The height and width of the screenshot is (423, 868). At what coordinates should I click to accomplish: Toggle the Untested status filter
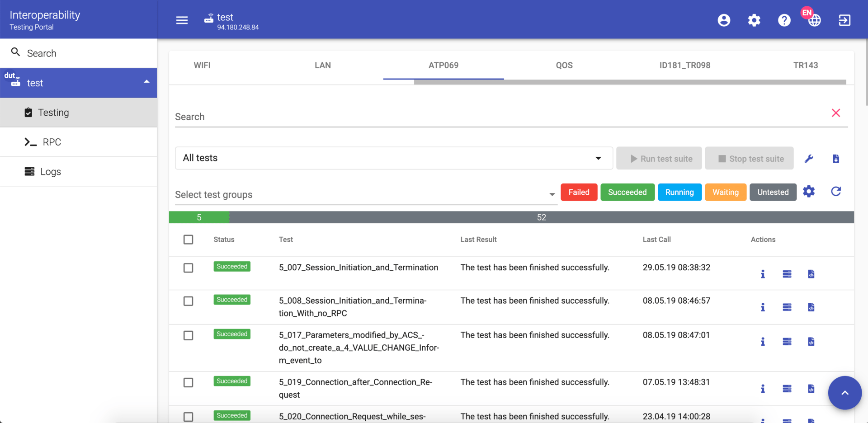point(773,192)
